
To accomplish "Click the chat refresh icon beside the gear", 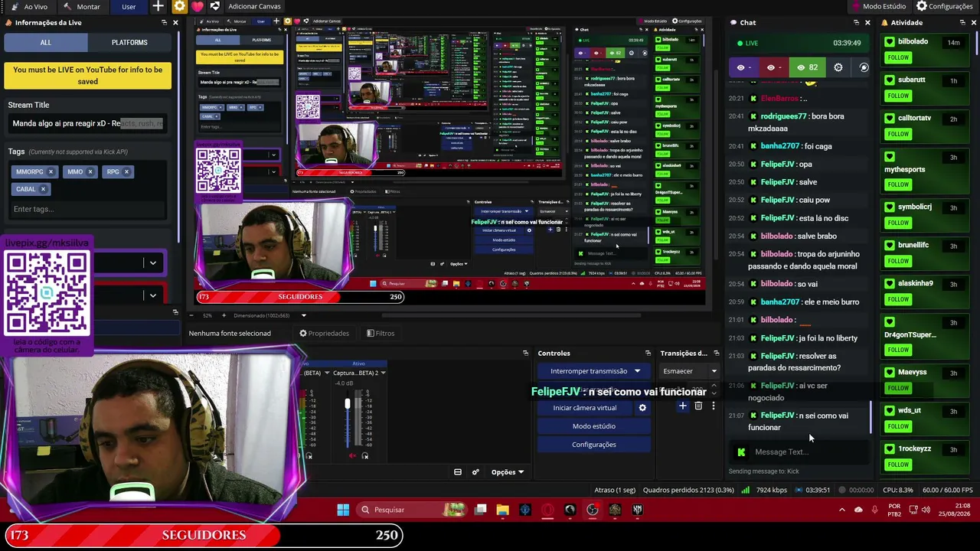I will [x=864, y=67].
